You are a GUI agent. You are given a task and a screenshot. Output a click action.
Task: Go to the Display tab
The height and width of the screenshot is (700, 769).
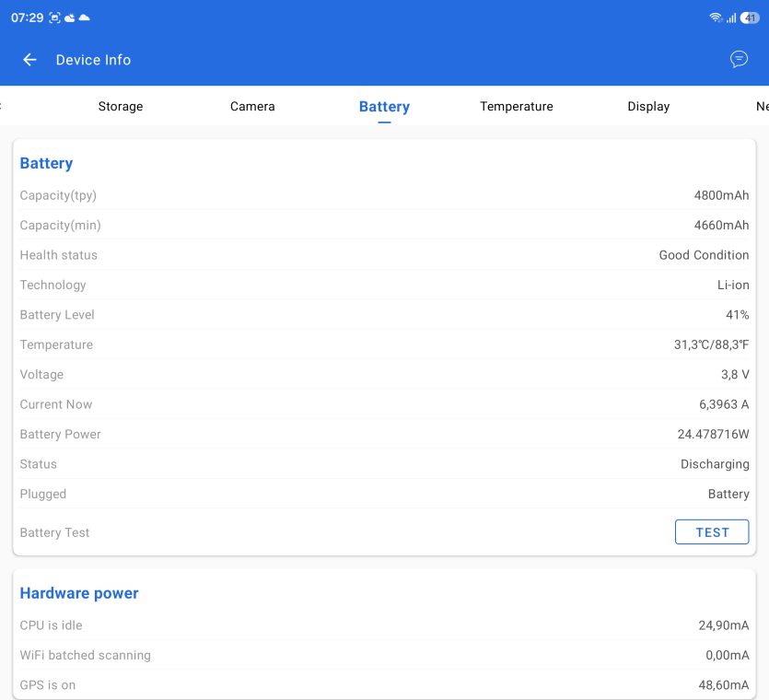click(648, 107)
